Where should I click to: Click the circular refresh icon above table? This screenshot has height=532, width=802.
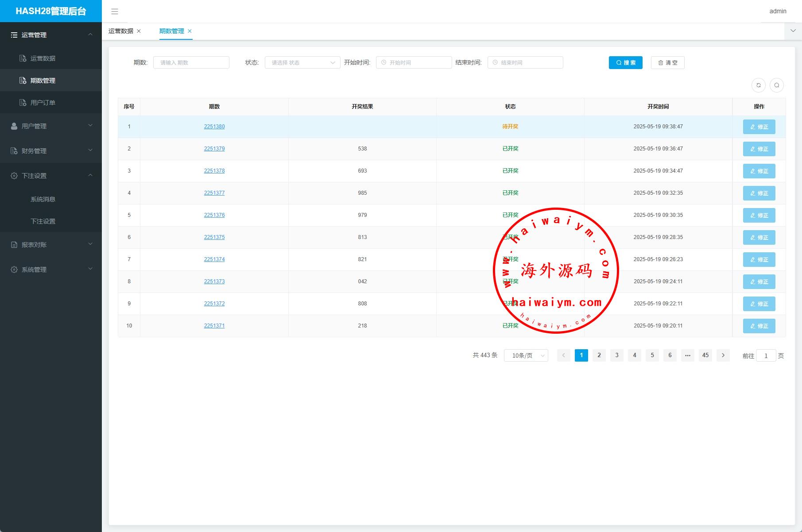coord(759,85)
